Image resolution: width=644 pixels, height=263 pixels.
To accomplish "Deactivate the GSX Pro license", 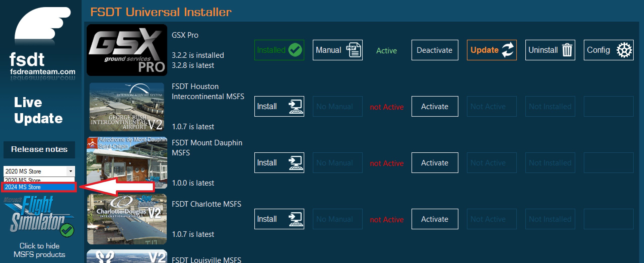I will point(435,50).
